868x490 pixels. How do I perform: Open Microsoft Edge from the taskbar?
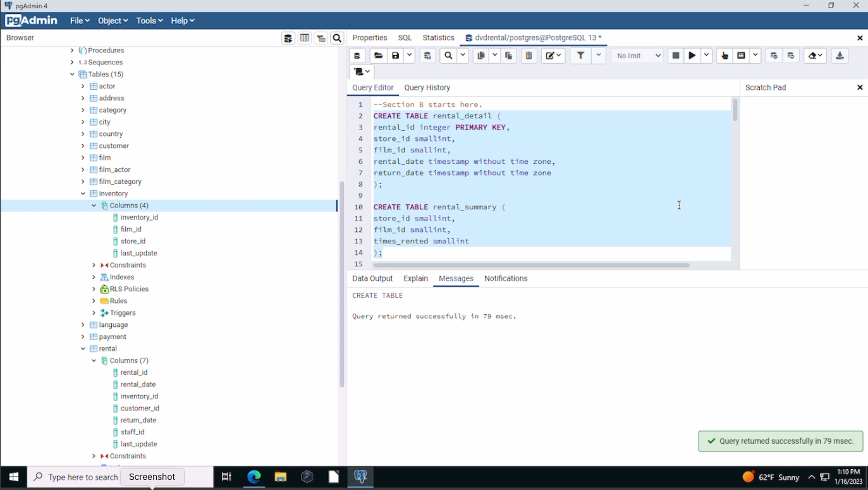click(x=254, y=477)
